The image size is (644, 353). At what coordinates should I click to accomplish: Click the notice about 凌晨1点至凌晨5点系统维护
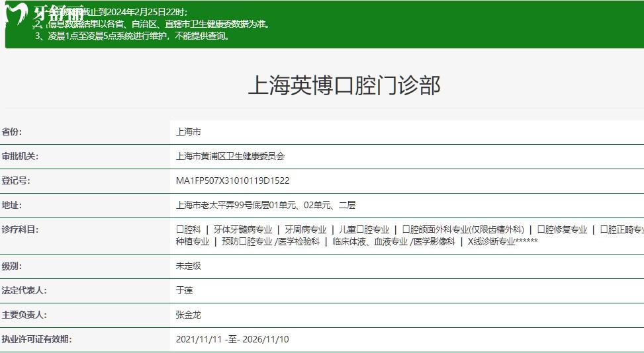click(x=132, y=36)
